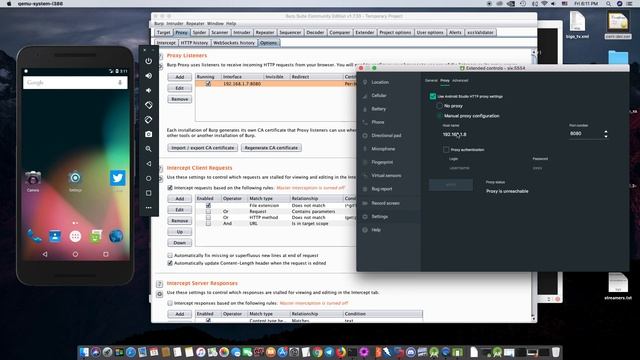Click the Intercept Server Responses gear icon
Viewport: 640px width, 360px height.
pos(160,294)
